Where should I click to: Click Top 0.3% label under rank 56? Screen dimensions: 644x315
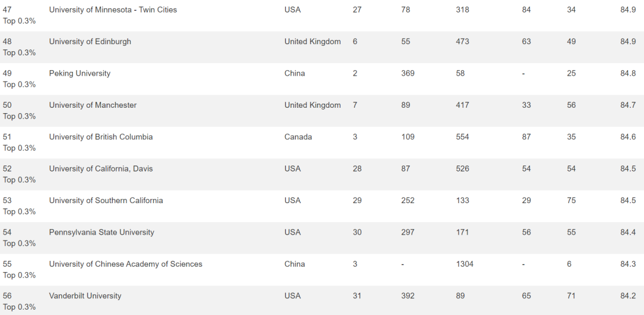(x=19, y=307)
